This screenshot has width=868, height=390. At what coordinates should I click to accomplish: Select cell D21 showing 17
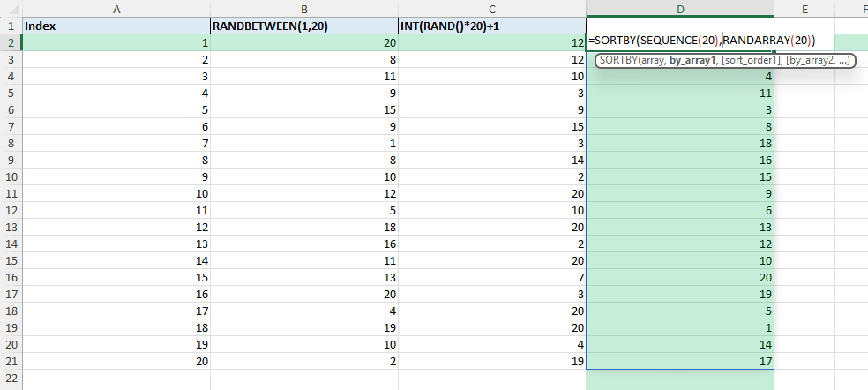pyautogui.click(x=680, y=361)
